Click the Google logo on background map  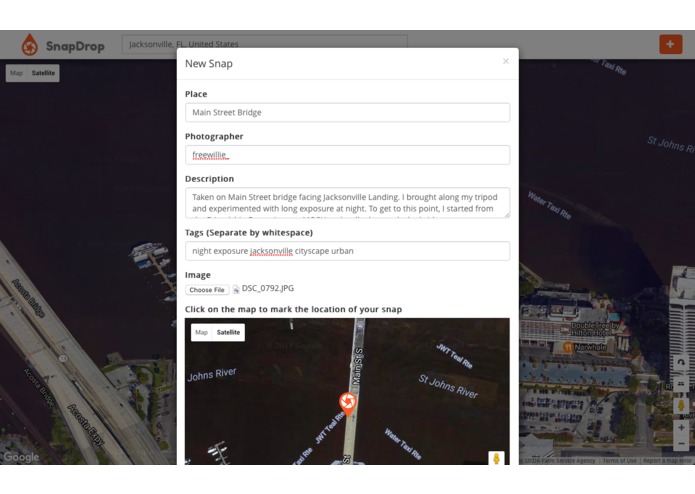click(21, 457)
